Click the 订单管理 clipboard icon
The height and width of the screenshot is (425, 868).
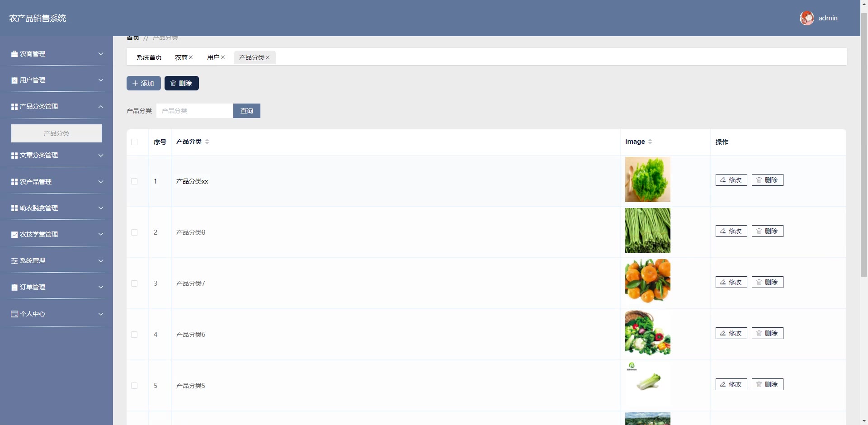(14, 287)
